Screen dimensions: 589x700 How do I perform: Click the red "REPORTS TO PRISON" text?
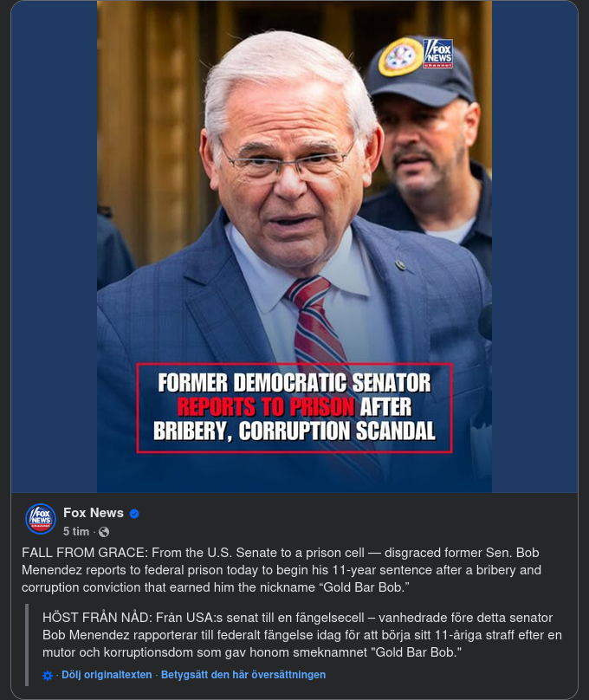266,406
